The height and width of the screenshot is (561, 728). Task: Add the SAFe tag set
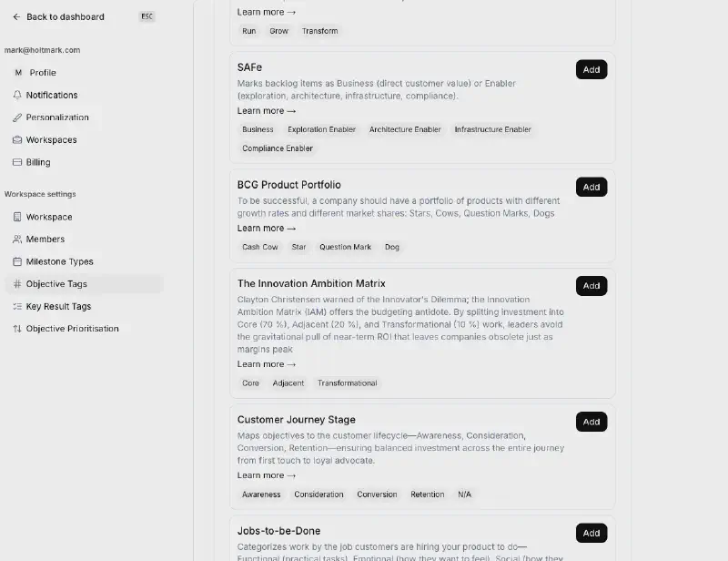pos(591,69)
